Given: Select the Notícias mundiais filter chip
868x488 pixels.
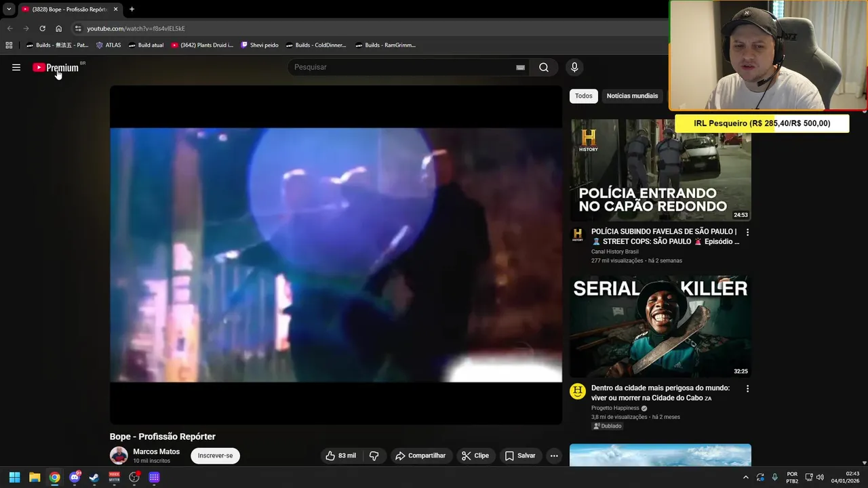Looking at the screenshot, I should [632, 96].
